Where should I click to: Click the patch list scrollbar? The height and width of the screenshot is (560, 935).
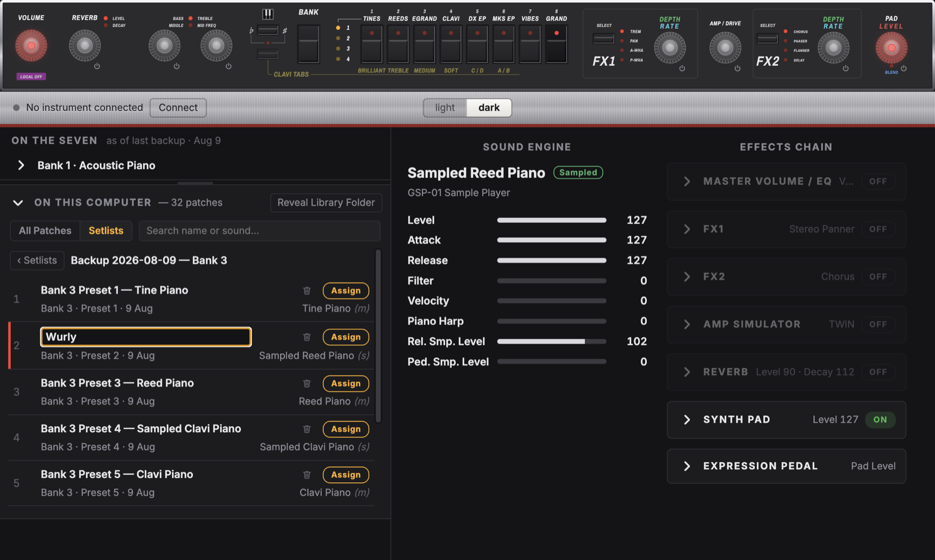tap(378, 336)
